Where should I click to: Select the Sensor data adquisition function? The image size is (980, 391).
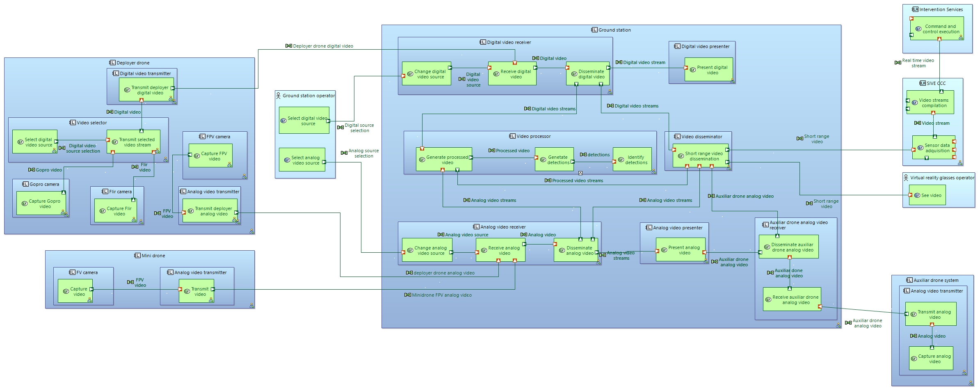click(934, 147)
